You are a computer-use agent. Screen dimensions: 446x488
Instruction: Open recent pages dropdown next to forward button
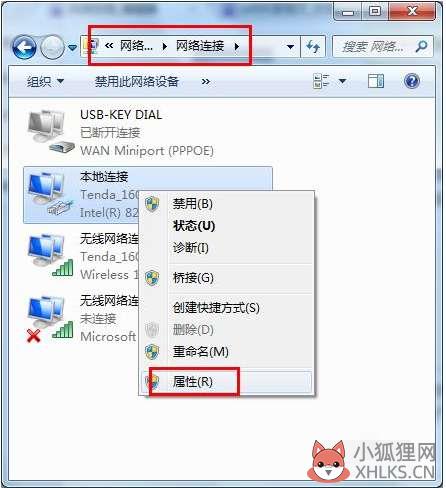point(72,48)
